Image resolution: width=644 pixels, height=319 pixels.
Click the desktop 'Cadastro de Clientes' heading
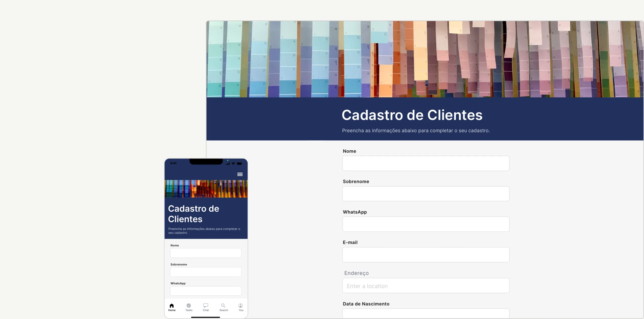coord(412,115)
